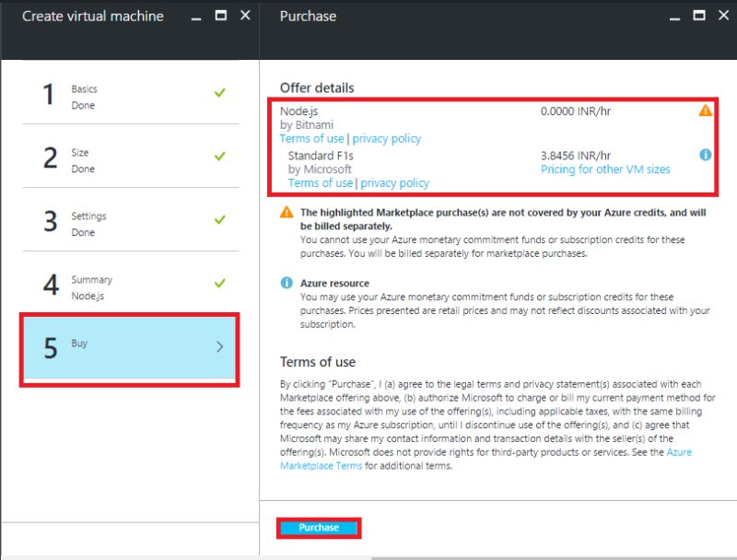This screenshot has width=737, height=560.
Task: Click the Purchase button
Action: pos(318,527)
